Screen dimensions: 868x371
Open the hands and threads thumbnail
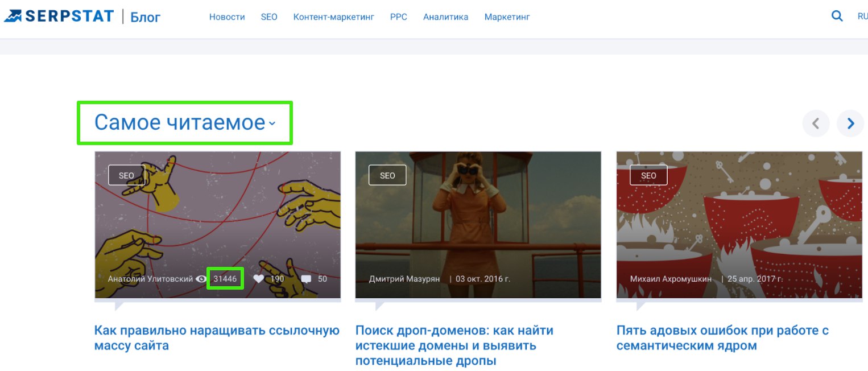point(218,225)
